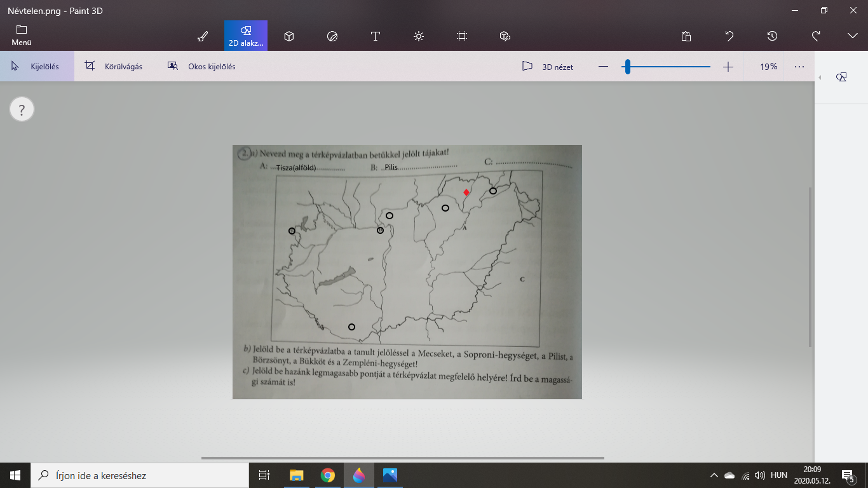Image resolution: width=868 pixels, height=488 pixels.
Task: Click the zoom slider handle
Action: [x=627, y=67]
